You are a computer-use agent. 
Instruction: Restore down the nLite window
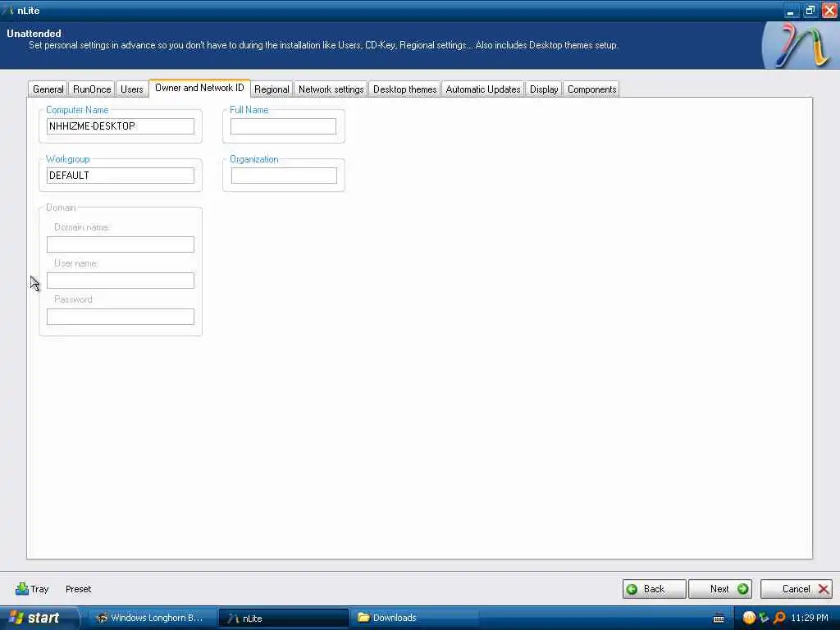click(x=810, y=11)
